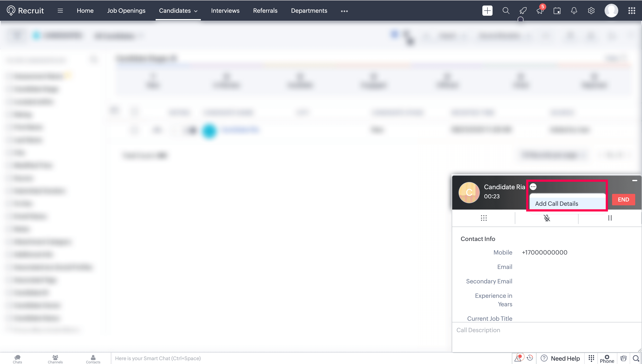
Task: Put the call on hold
Action: pos(610,218)
